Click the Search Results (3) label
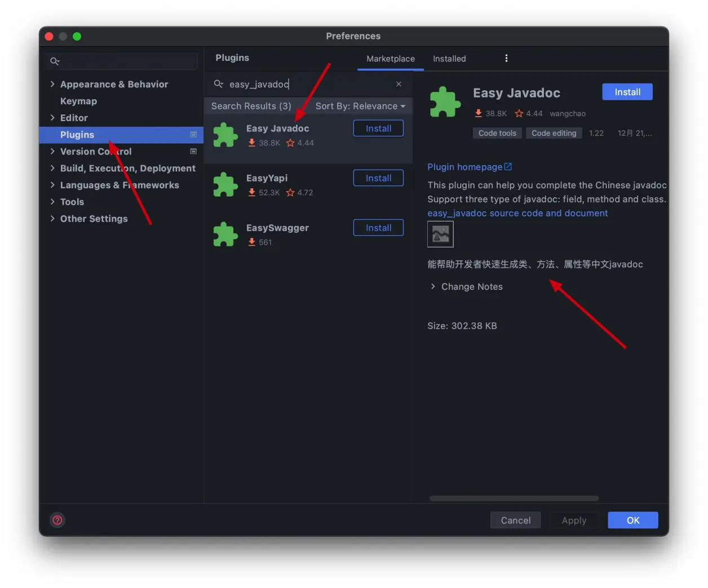Viewport: 708px width, 588px height. [251, 106]
